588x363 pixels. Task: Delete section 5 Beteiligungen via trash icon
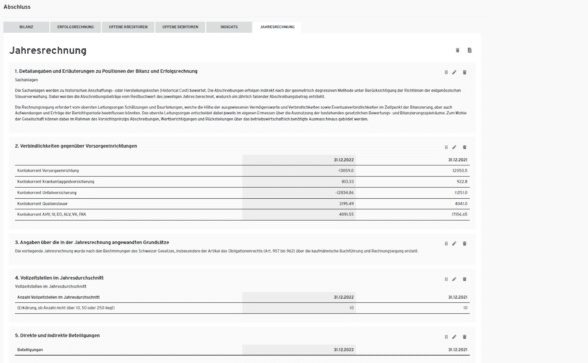click(x=464, y=337)
